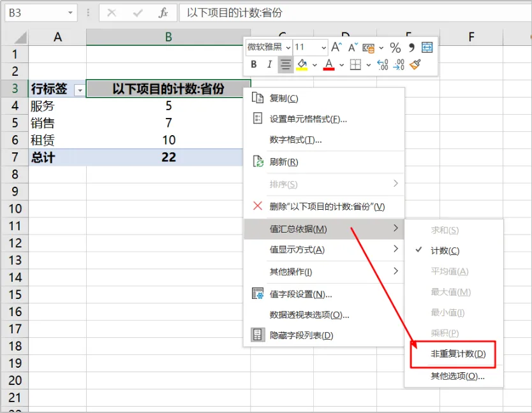Apply the yellow fill color bucket
Viewport: 532px width, 413px height.
pos(302,64)
